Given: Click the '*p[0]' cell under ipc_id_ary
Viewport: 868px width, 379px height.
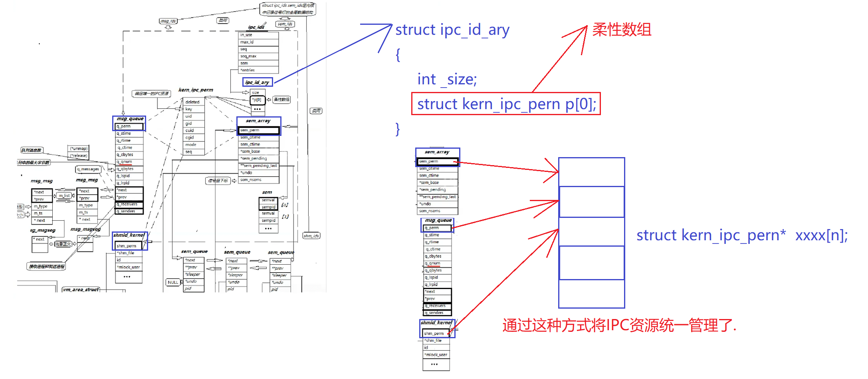Looking at the screenshot, I should point(258,100).
